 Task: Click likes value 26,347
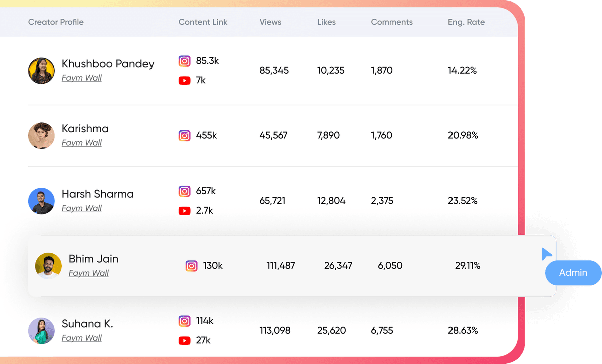point(338,266)
